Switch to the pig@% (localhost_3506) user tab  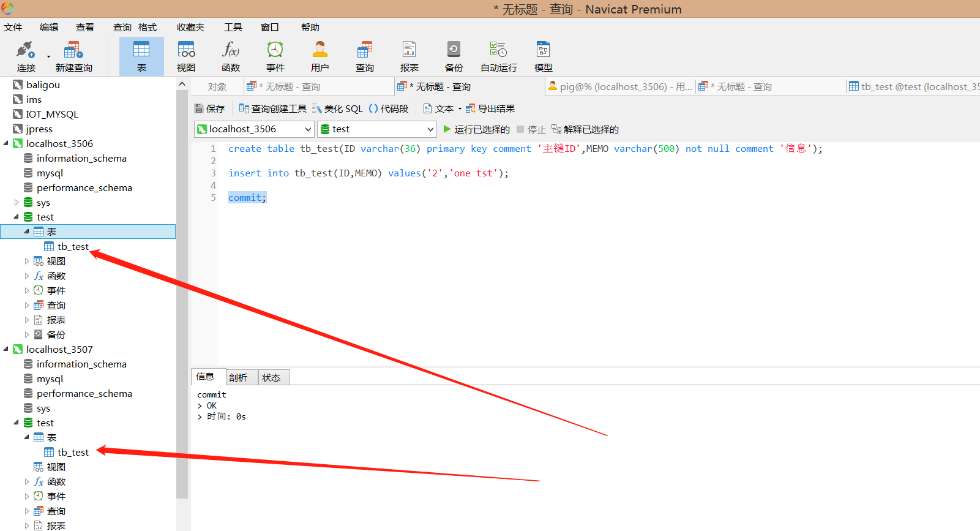pyautogui.click(x=620, y=87)
